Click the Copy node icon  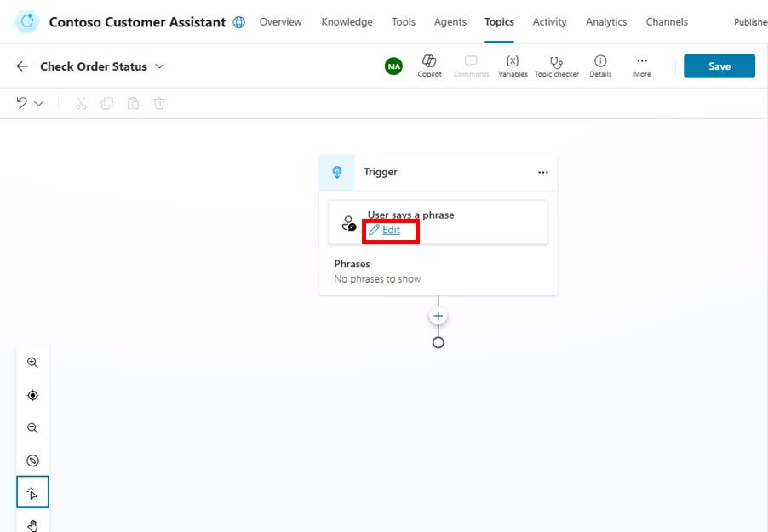tap(106, 103)
